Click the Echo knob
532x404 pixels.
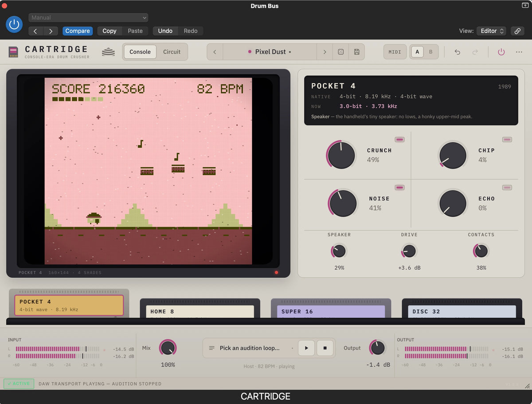tap(453, 204)
